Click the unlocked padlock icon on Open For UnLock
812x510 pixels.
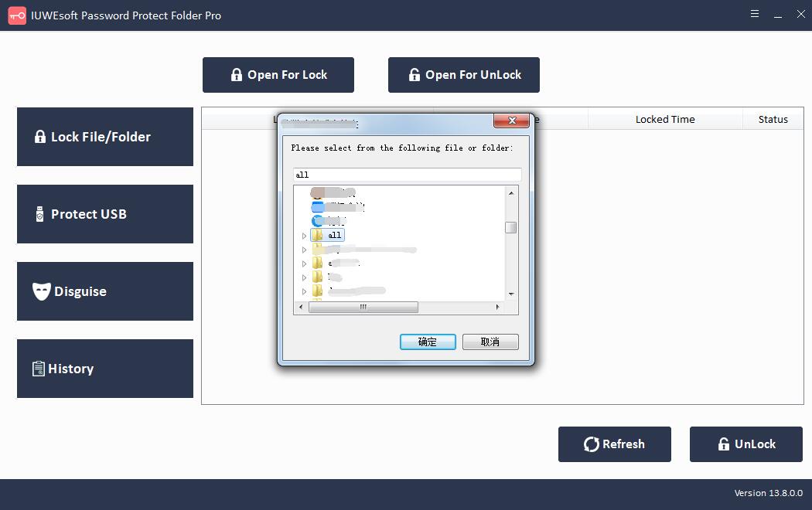[415, 75]
